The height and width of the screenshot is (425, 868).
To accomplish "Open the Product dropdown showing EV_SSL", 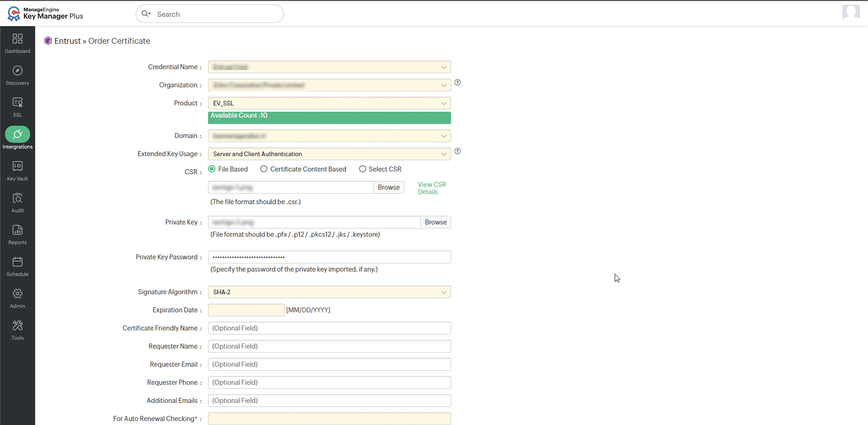I will click(x=329, y=103).
